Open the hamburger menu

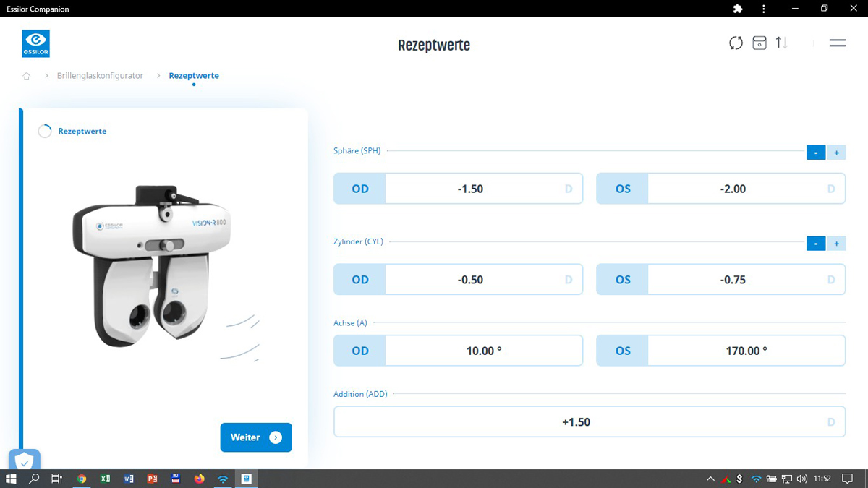point(838,43)
